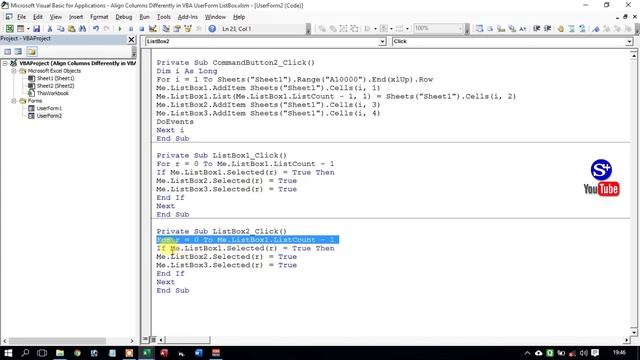This screenshot has height=360, width=640.
Task: Collapse the Microsoft Excel Objects folder
Action: point(13,71)
